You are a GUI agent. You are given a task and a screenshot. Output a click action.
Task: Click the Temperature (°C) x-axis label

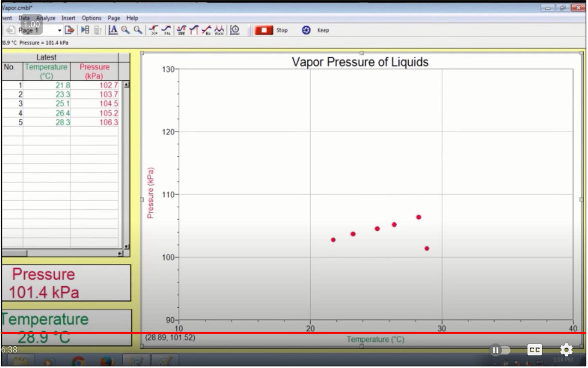pyautogui.click(x=375, y=339)
